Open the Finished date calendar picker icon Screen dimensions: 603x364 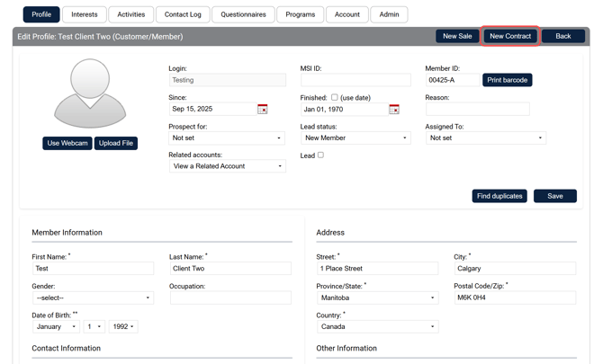[x=393, y=109]
